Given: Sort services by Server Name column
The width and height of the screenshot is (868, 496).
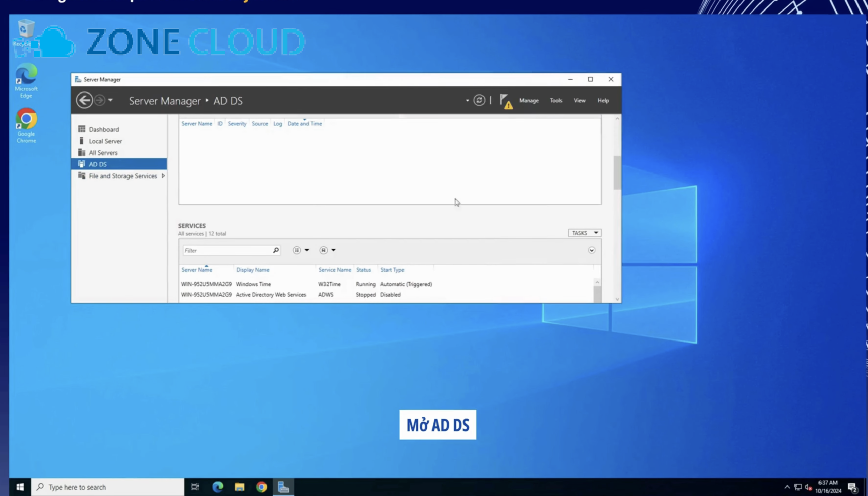Looking at the screenshot, I should tap(197, 269).
